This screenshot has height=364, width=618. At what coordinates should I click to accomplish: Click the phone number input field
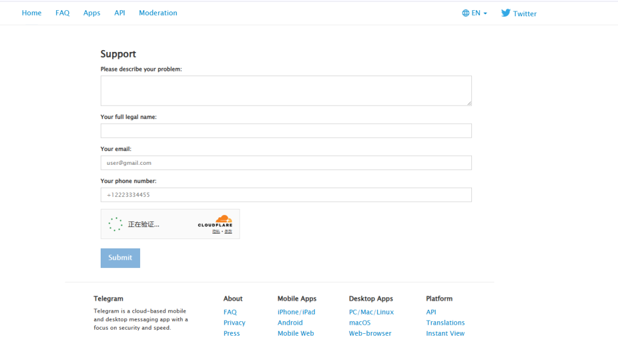pos(285,195)
